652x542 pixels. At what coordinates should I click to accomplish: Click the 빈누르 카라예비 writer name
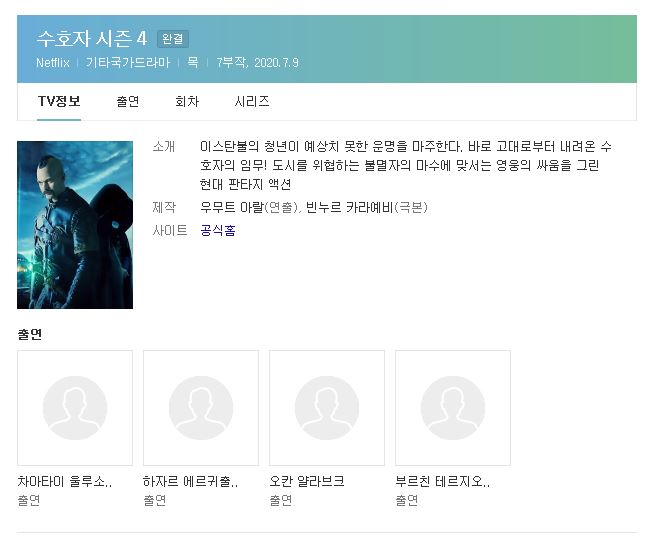point(349,207)
